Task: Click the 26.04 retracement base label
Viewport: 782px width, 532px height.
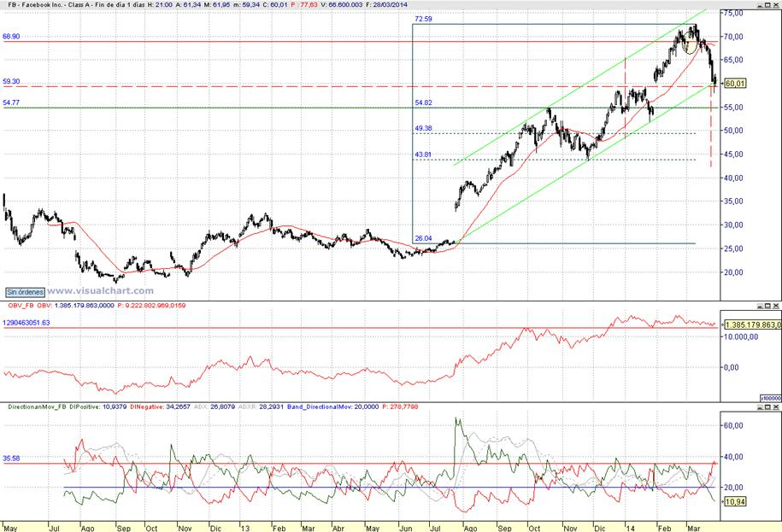Action: click(x=423, y=238)
